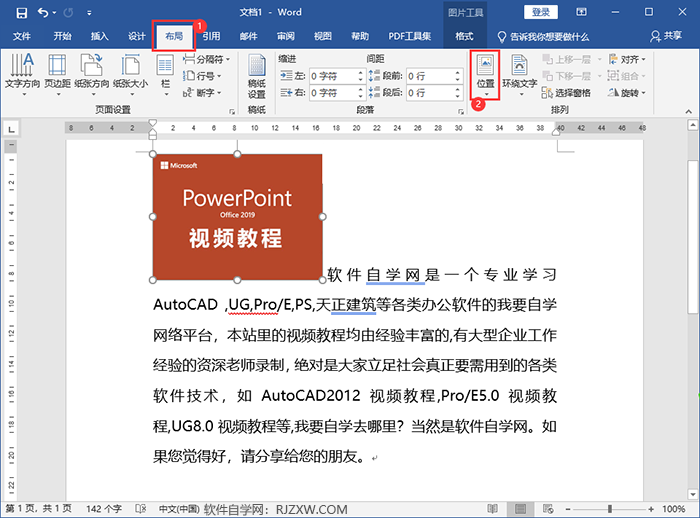Open the 环绕文字 wrap text menu

[520, 75]
